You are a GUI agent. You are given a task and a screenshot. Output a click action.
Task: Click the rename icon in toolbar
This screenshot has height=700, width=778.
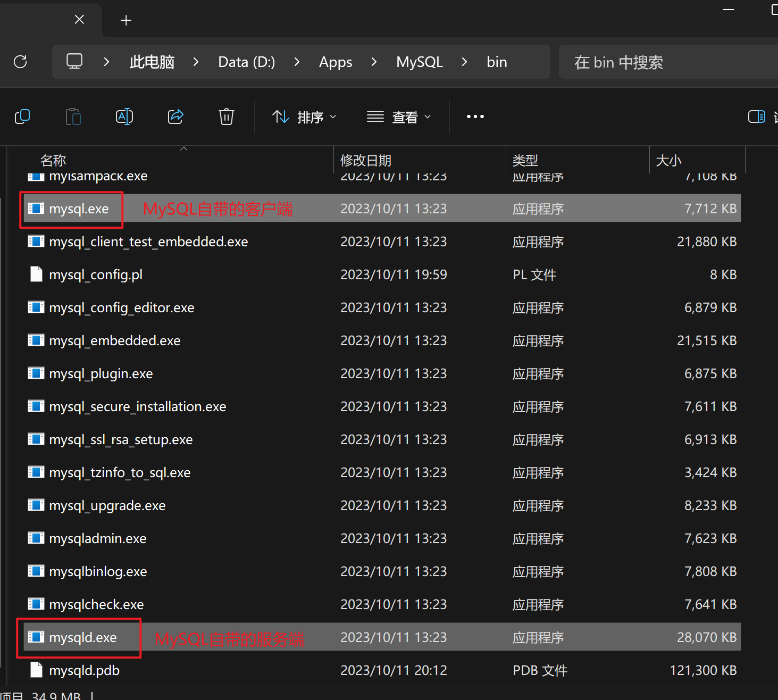coord(124,116)
